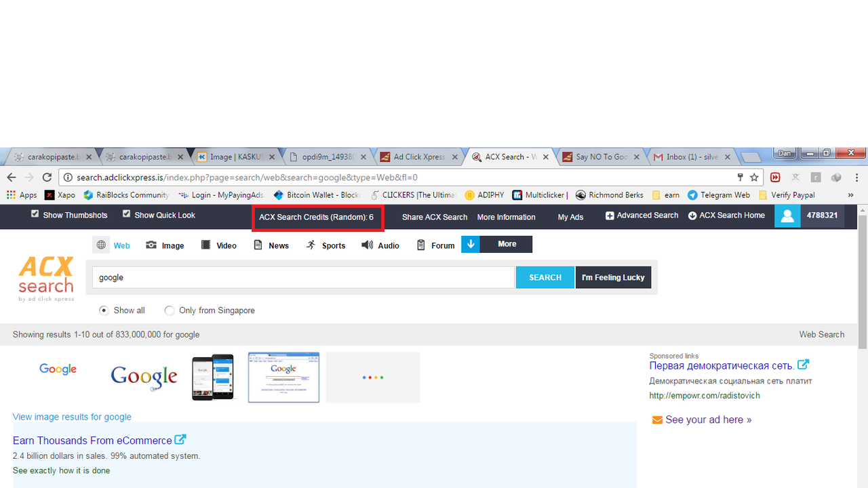868x488 pixels.
Task: Select the Only from Singapore radio button
Action: [170, 310]
